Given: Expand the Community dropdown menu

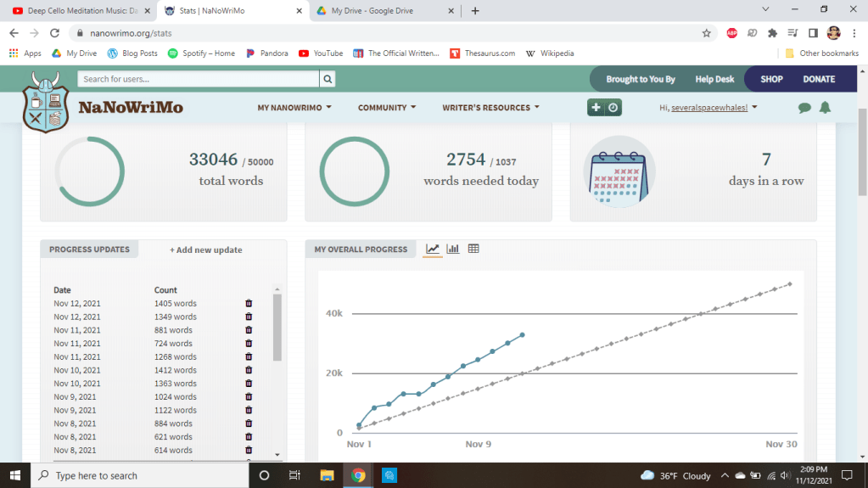Looking at the screenshot, I should tap(387, 108).
